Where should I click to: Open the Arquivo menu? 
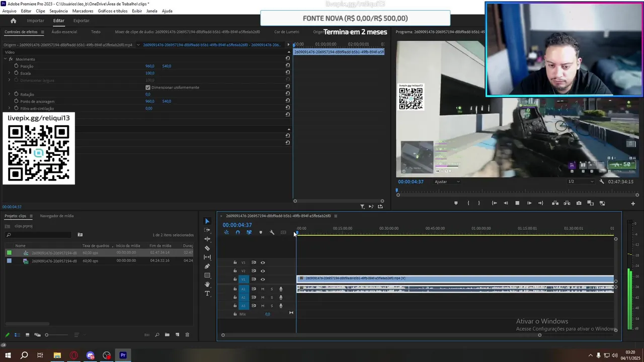9,11
